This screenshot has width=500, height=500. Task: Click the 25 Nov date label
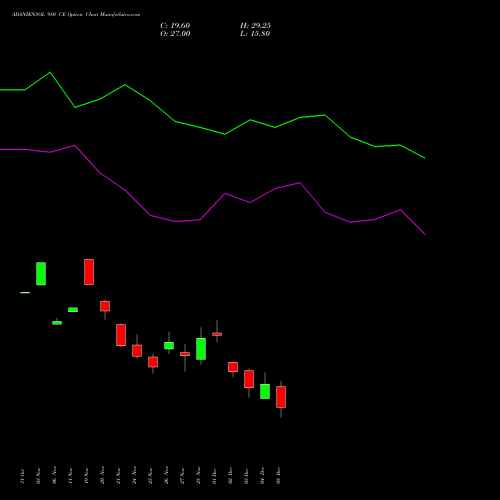[x=150, y=476]
